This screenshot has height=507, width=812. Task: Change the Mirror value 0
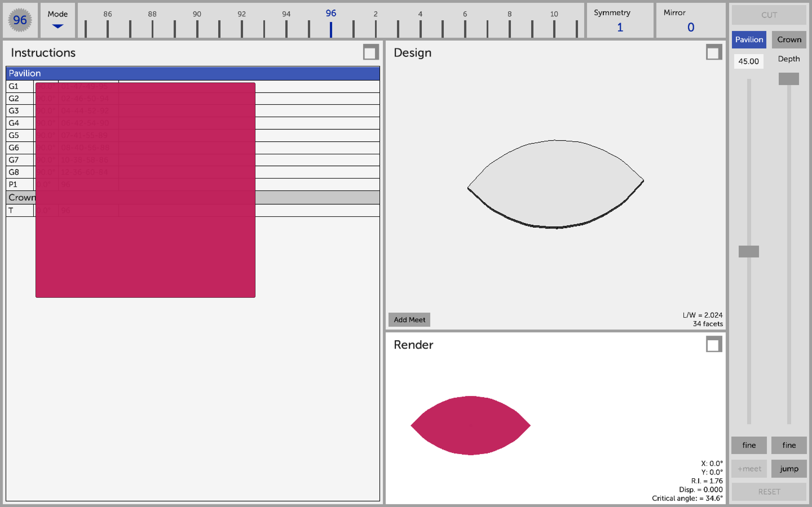coord(691,28)
